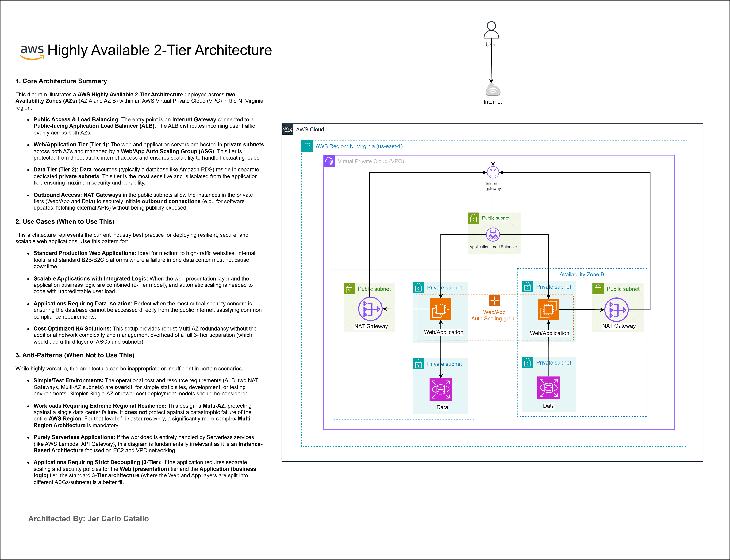
Task: Click 'Simple/Test Environments:' bullet text
Action: (x=68, y=380)
